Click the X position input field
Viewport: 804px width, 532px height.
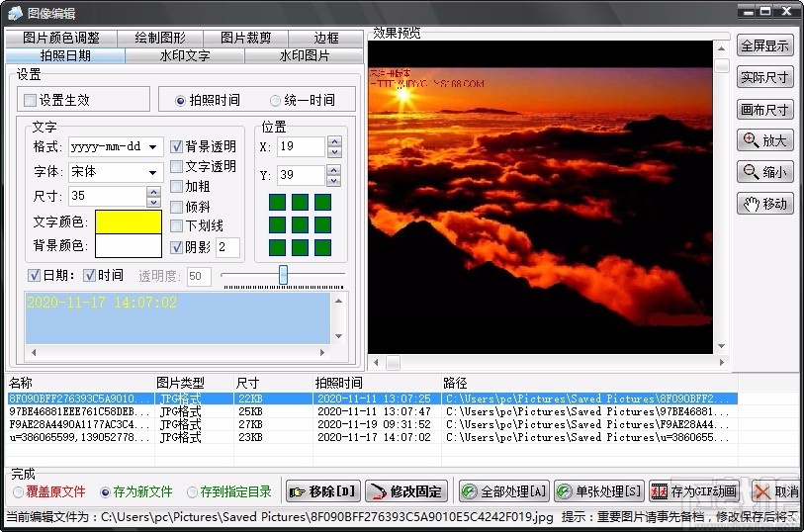(x=301, y=146)
